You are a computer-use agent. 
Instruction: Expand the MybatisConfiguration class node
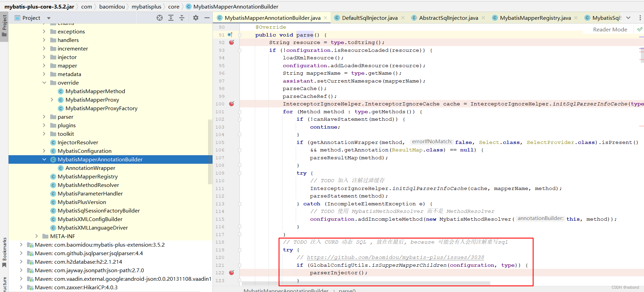pos(44,151)
